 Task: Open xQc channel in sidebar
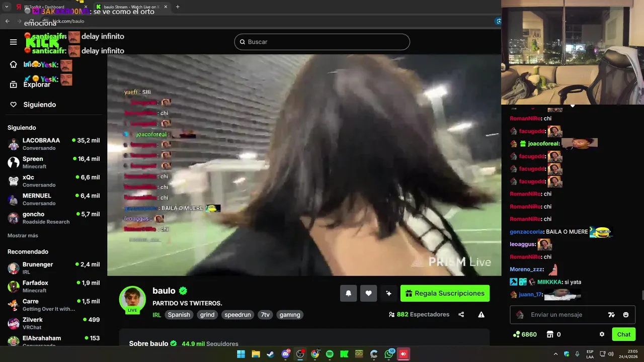(53, 181)
